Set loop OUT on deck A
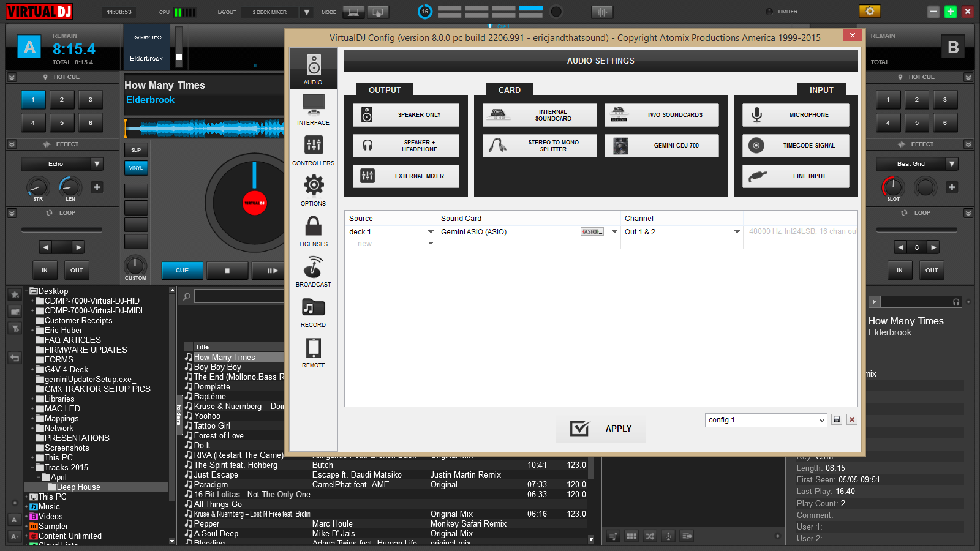This screenshot has width=980, height=551. click(x=77, y=271)
